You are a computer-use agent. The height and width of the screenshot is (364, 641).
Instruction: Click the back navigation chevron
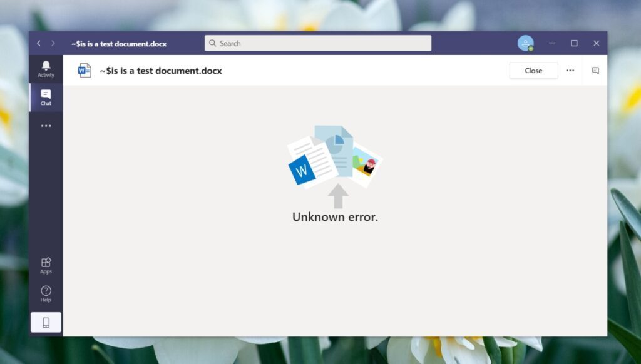click(39, 43)
